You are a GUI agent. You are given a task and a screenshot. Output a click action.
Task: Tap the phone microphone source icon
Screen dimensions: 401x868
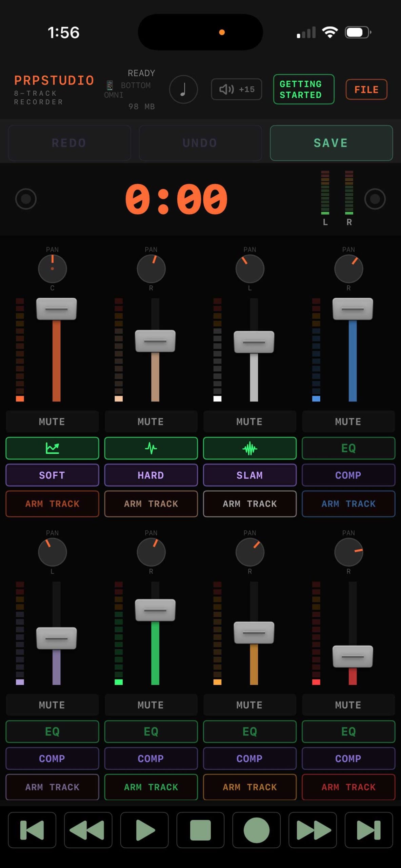tap(109, 85)
